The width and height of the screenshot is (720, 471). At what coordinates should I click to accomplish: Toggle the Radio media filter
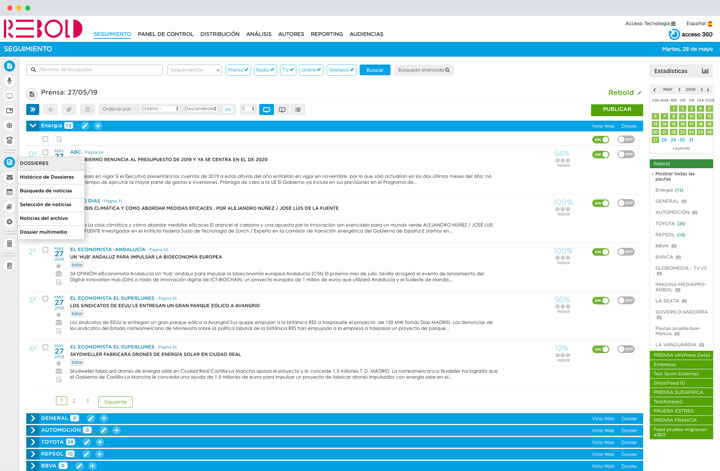click(x=265, y=70)
